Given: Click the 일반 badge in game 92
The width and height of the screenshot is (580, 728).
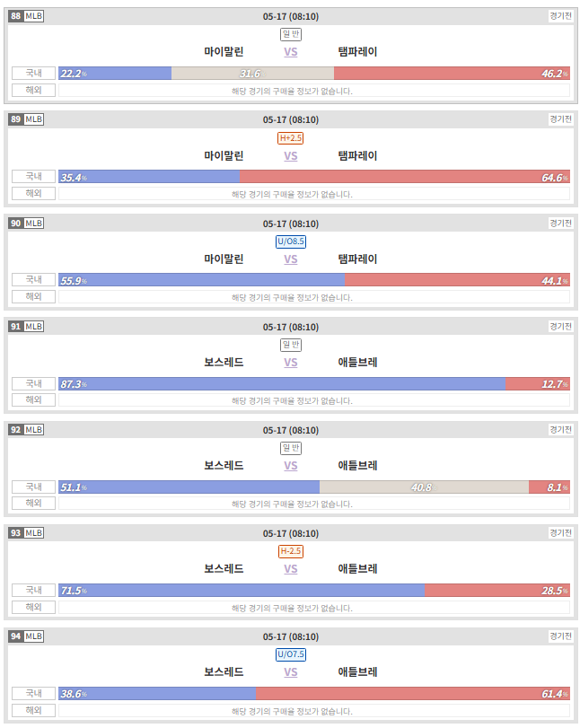Looking at the screenshot, I should tap(291, 448).
